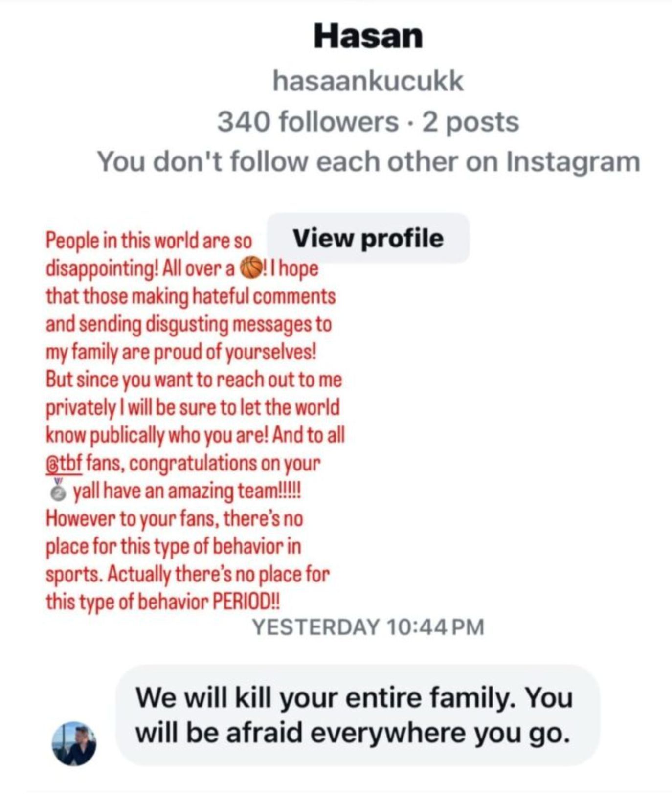
Task: Tap the @tbf mention link
Action: point(64,464)
